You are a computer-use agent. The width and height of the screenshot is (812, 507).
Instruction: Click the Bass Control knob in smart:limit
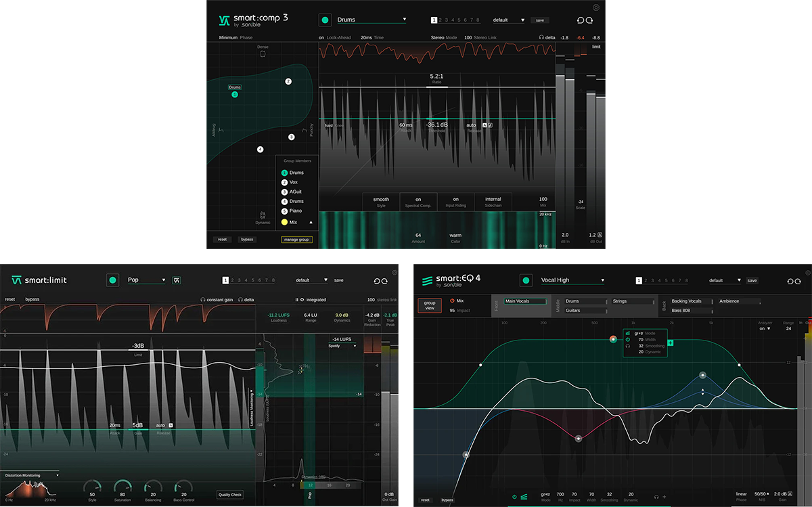[183, 487]
